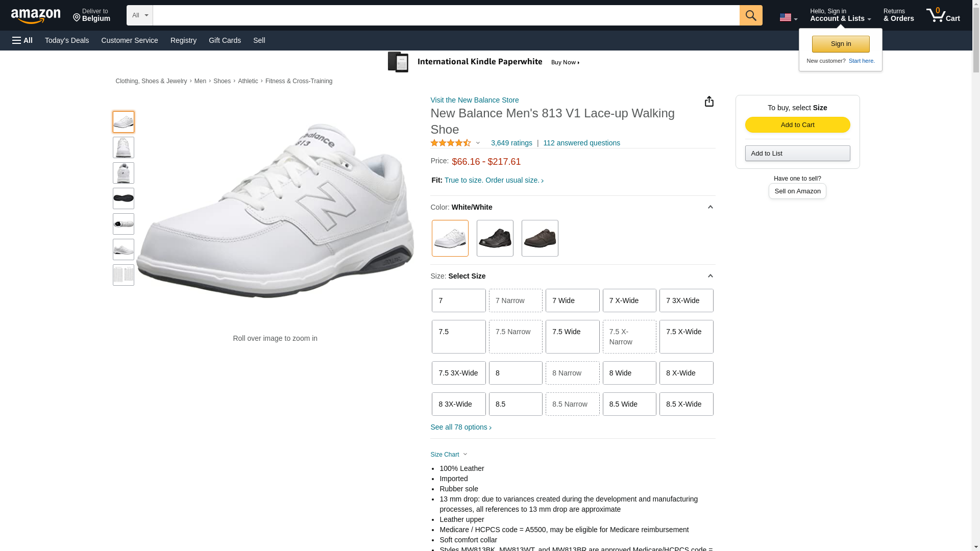Viewport: 980px width, 551px height.
Task: Click the star rating icons
Action: 451,143
